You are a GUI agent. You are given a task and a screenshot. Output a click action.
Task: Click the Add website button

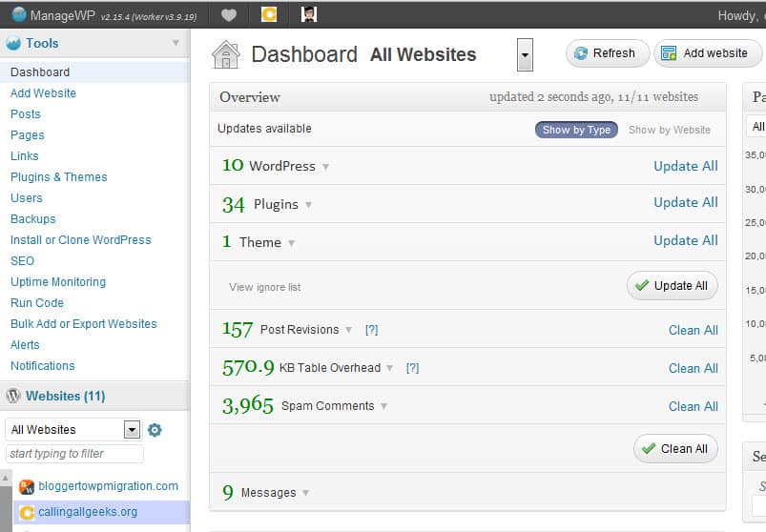tap(708, 53)
